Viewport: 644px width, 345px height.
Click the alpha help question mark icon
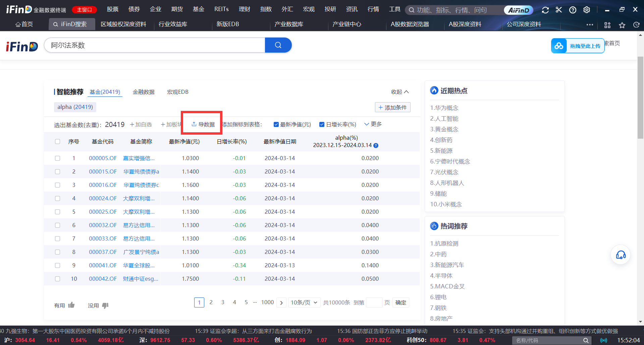point(376,145)
